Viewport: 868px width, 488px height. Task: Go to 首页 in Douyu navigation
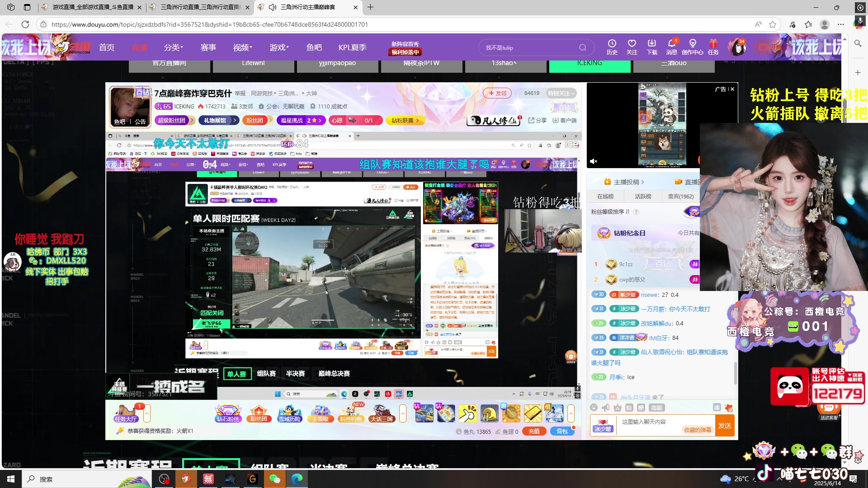point(107,47)
